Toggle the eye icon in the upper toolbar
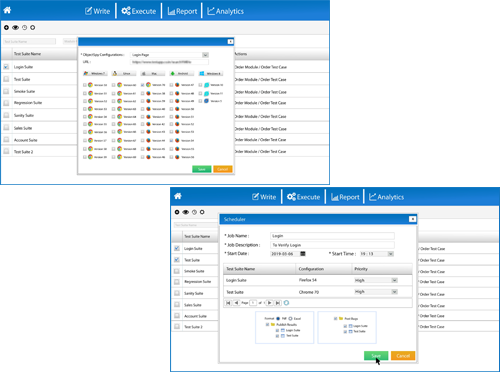Image resolution: width=500 pixels, height=377 pixels. [x=15, y=28]
